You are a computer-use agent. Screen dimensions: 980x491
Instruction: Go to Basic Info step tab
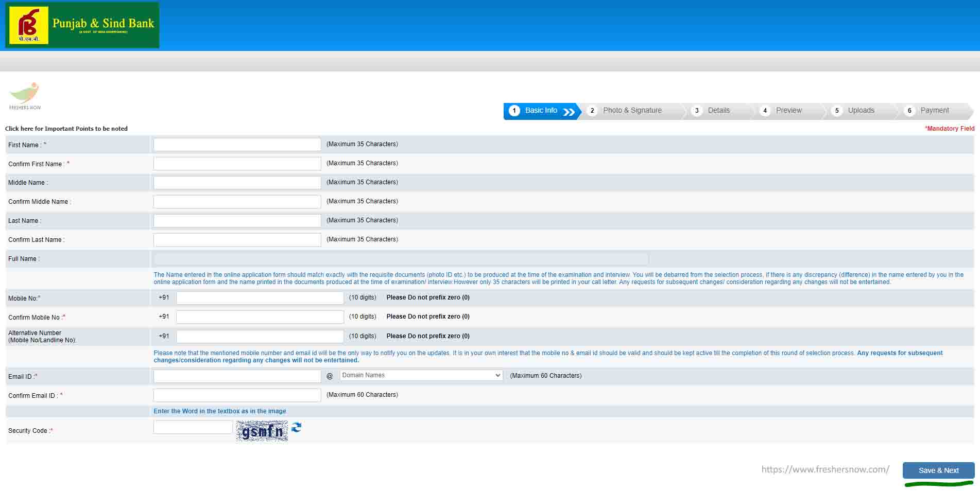coord(542,111)
